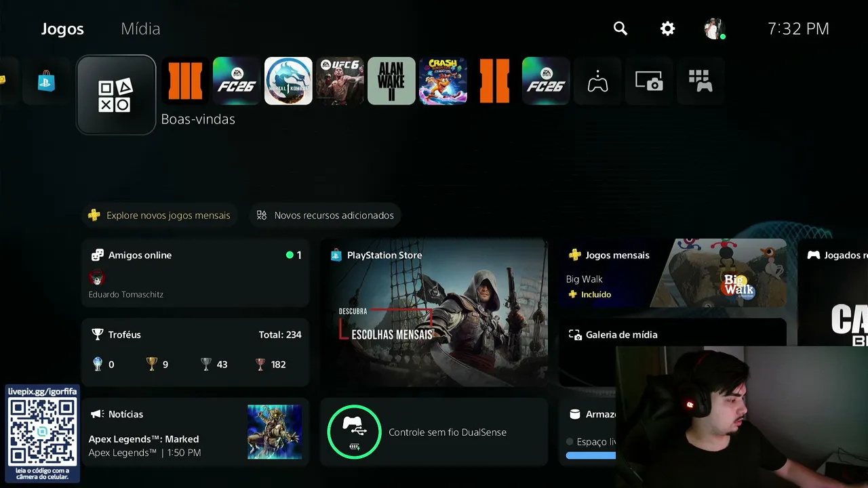Click the megaphone icon beside Notícias
Image resolution: width=868 pixels, height=488 pixels.
point(97,414)
